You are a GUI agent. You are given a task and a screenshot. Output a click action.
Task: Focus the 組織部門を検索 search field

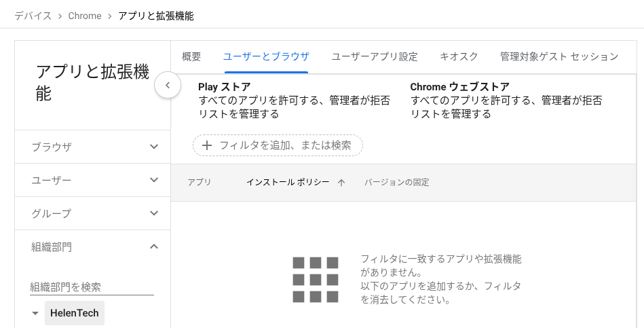pyautogui.click(x=92, y=287)
